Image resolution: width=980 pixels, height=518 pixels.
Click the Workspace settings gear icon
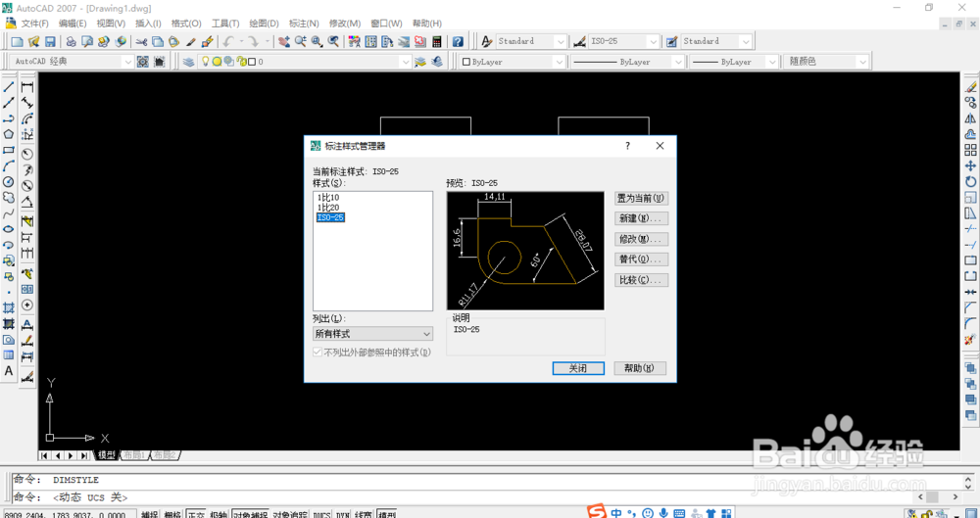[x=143, y=62]
